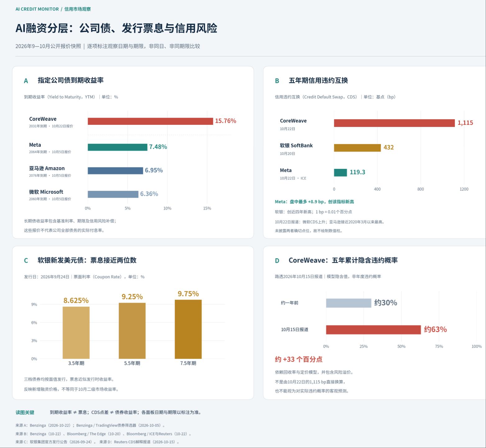Click panel heading 五年期信用违约互换
This screenshot has height=448, width=486.
pos(318,80)
